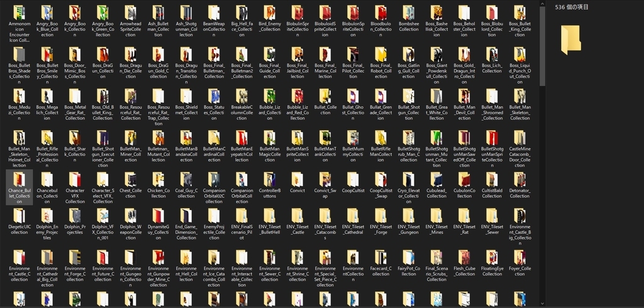This screenshot has height=308, width=644.
Task: Select the BlobulinSpriteCollection folder
Action: (x=297, y=21)
